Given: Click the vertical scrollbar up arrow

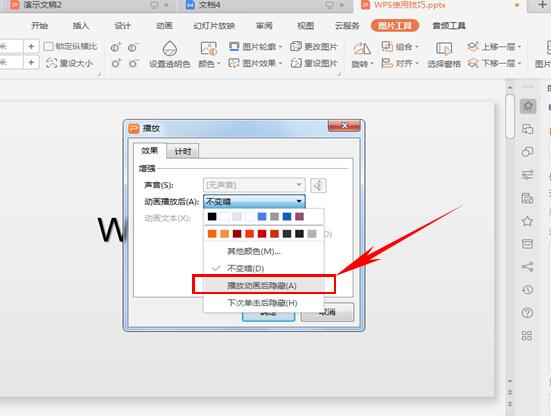Looking at the screenshot, I should pos(510,87).
